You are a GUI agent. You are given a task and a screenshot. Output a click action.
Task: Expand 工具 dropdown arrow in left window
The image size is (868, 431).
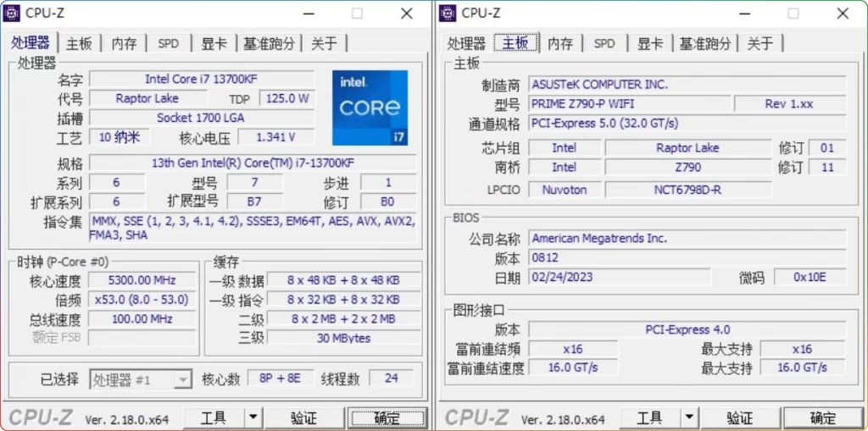point(253,417)
